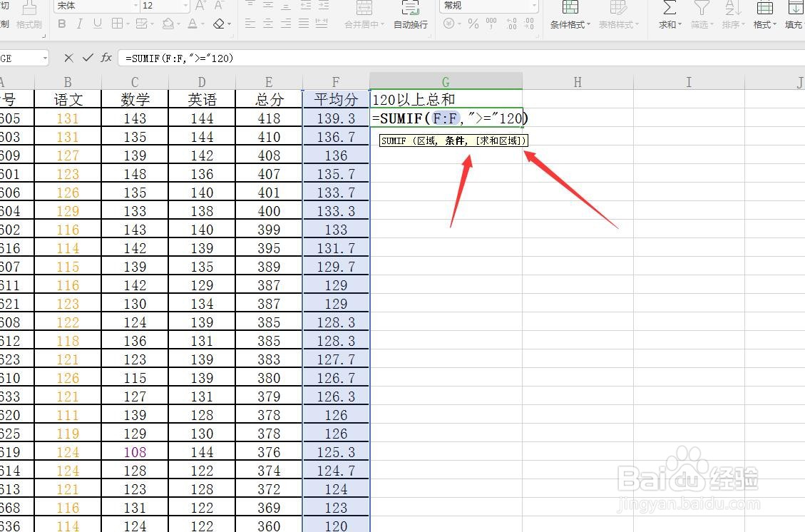Click the 平均分 header cell
Image resolution: width=805 pixels, height=532 pixels.
(x=336, y=99)
